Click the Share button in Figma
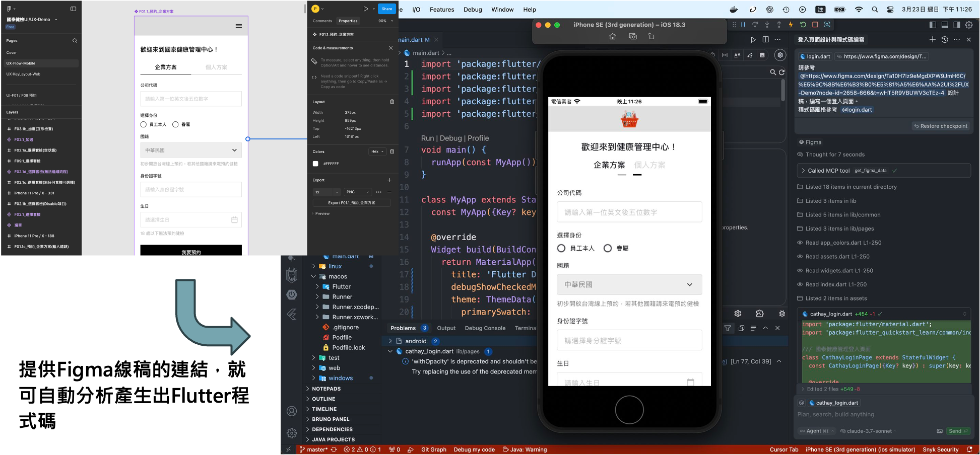The height and width of the screenshot is (455, 980). coord(386,9)
